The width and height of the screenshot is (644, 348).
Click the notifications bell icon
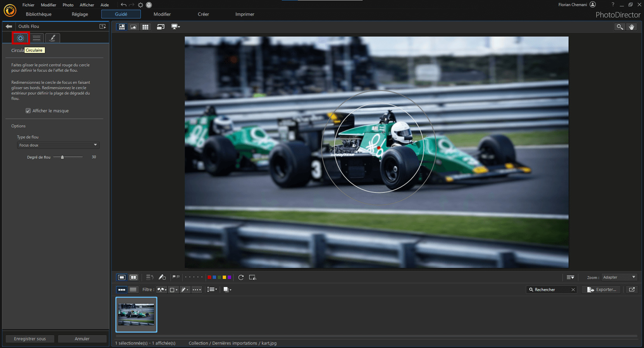pyautogui.click(x=149, y=5)
